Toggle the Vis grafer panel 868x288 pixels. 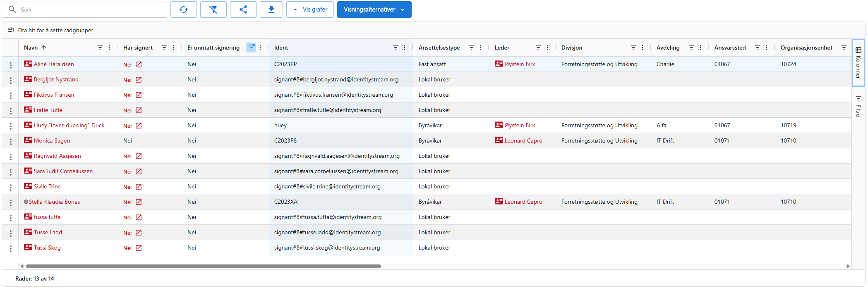[x=310, y=10]
